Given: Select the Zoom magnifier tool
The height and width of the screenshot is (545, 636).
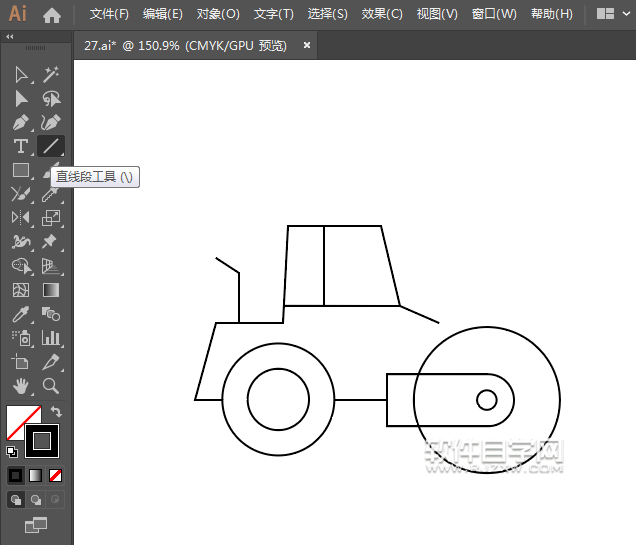Looking at the screenshot, I should (51, 385).
